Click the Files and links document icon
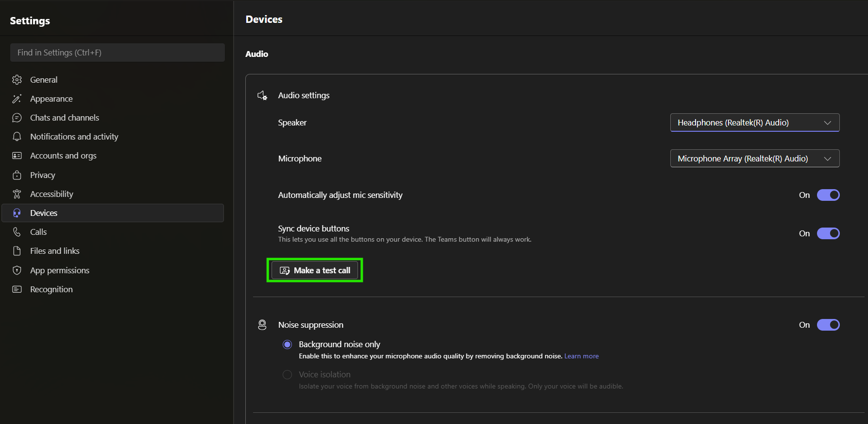Viewport: 868px width, 424px height. (x=17, y=251)
